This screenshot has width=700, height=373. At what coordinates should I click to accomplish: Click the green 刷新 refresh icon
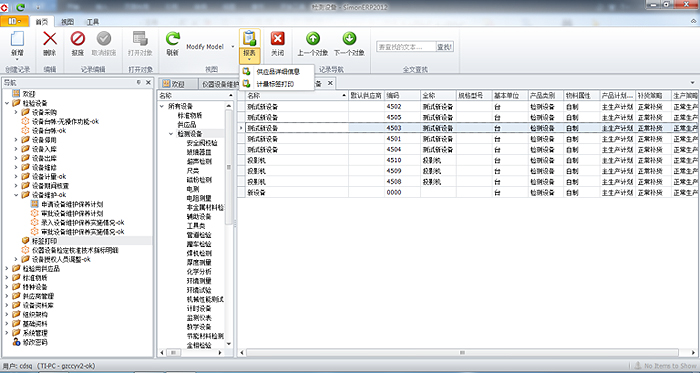coord(172,39)
